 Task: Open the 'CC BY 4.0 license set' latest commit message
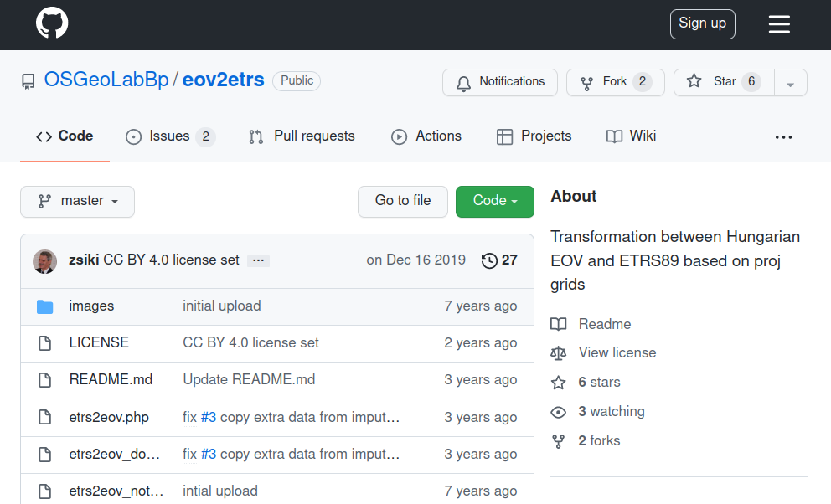coord(171,260)
